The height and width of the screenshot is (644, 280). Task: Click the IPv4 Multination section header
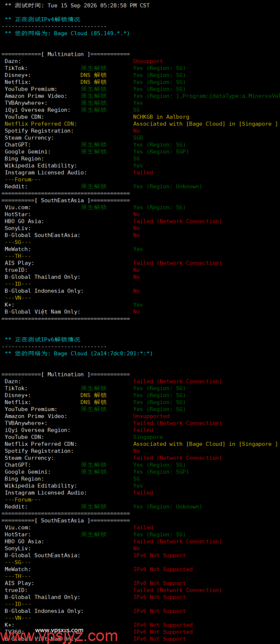pos(66,54)
